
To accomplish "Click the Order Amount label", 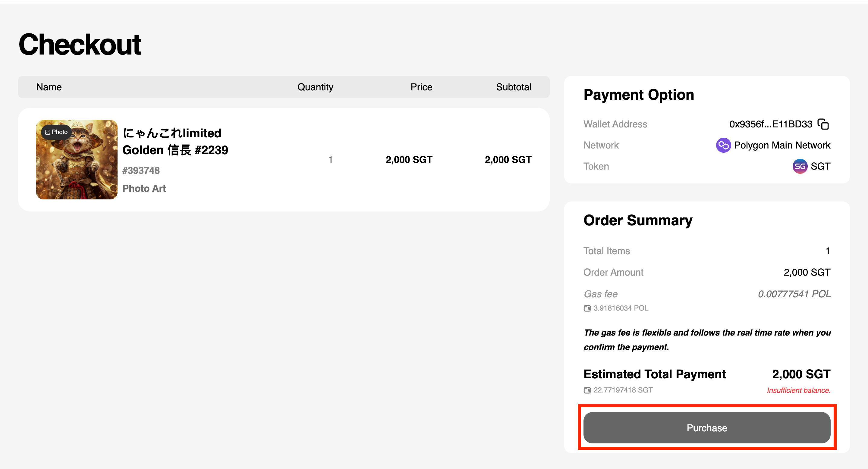I will pyautogui.click(x=613, y=272).
